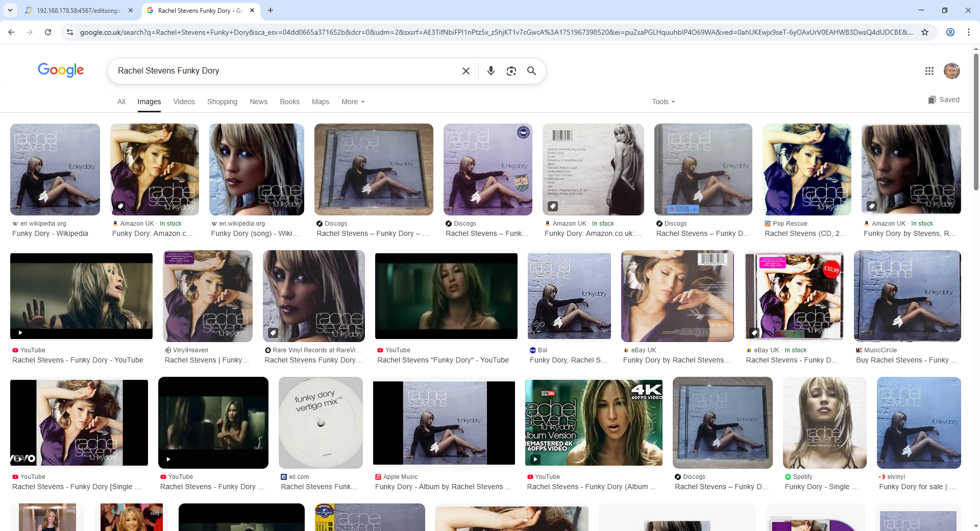Open Rachel Stevens "Funky Dory" - YouTube link
The height and width of the screenshot is (531, 980).
(x=443, y=360)
